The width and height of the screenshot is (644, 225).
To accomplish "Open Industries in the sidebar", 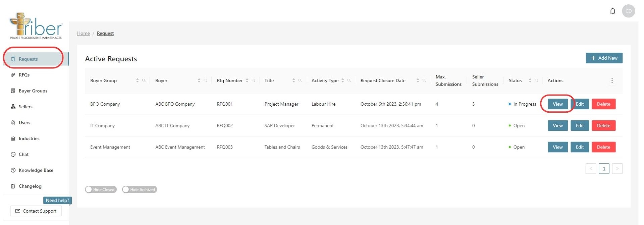I will (x=36, y=138).
